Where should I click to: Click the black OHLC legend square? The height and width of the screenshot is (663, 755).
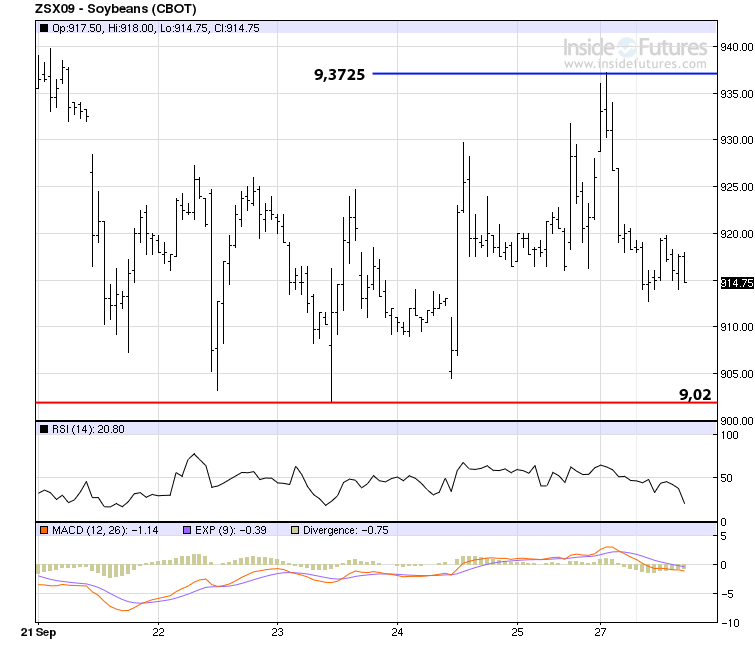[x=43, y=28]
